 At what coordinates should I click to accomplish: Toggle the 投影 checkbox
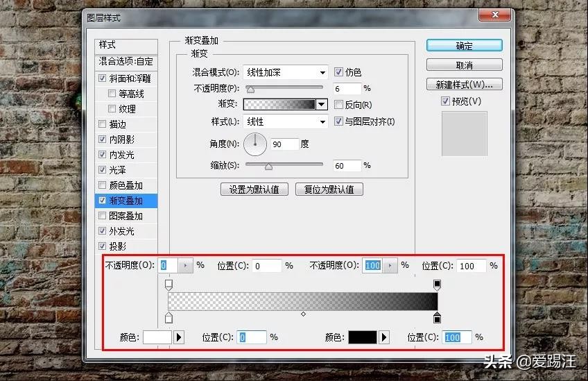point(102,246)
